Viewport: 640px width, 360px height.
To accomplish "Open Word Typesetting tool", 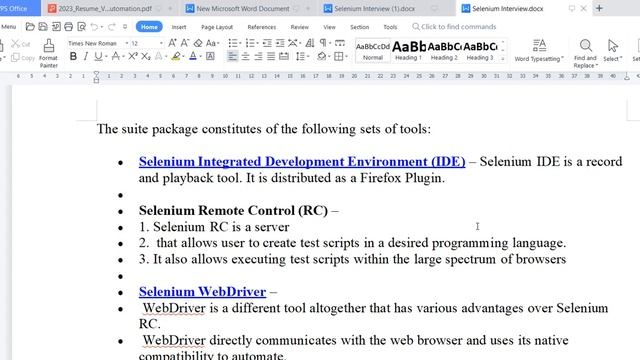I will [539, 51].
